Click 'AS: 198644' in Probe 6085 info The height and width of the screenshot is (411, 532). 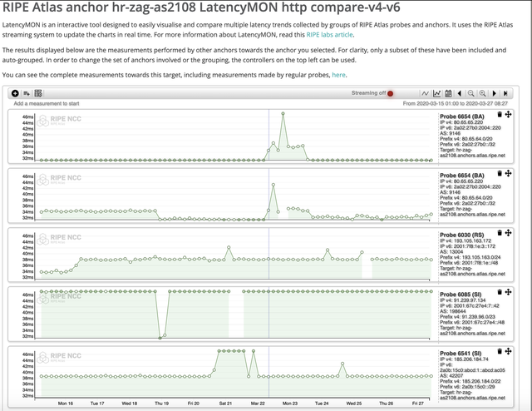(x=453, y=311)
